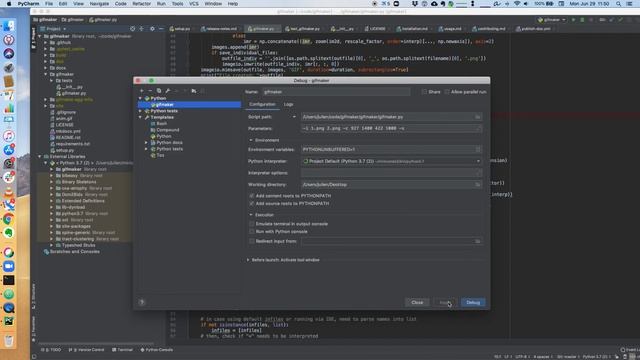640x360 pixels.
Task: Select the Configuration tab
Action: coord(262,104)
